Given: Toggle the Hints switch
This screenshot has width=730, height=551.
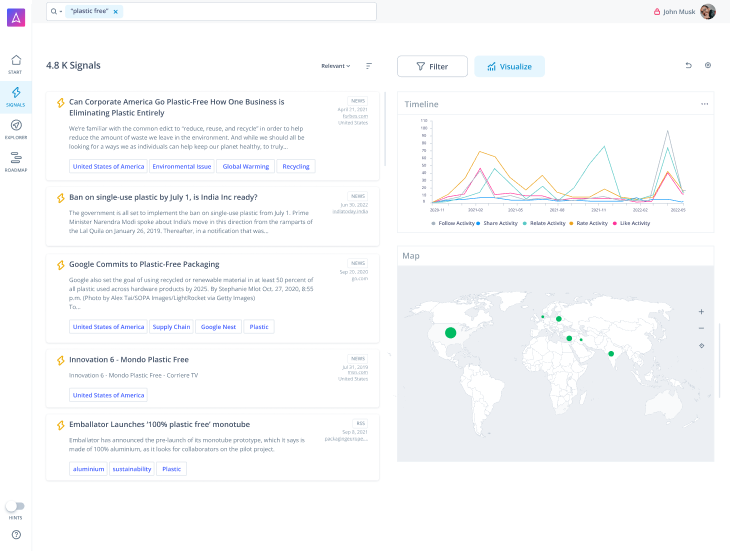Looking at the screenshot, I should tap(15, 507).
